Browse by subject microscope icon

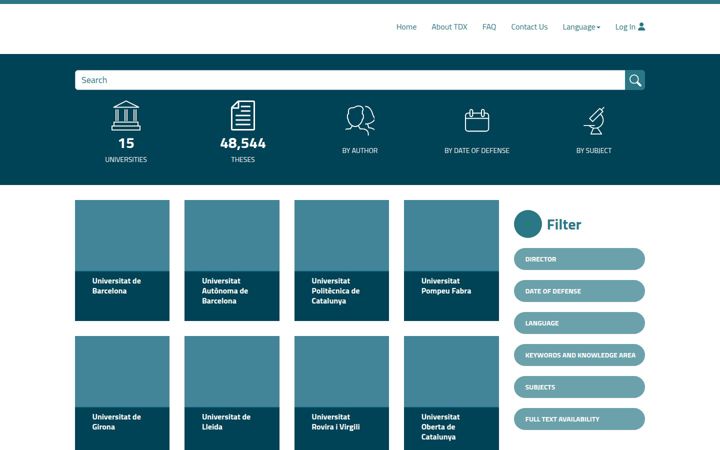(594, 121)
